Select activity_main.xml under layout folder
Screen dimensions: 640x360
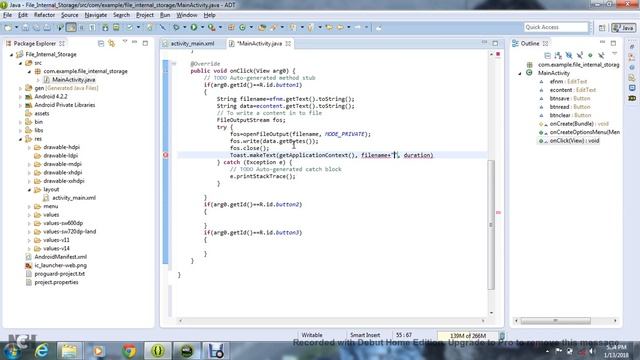click(74, 198)
